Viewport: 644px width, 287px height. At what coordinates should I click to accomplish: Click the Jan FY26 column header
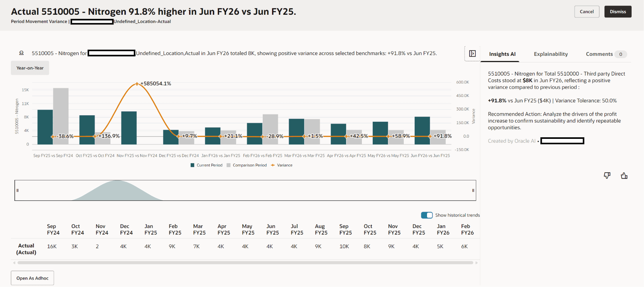pos(443,230)
